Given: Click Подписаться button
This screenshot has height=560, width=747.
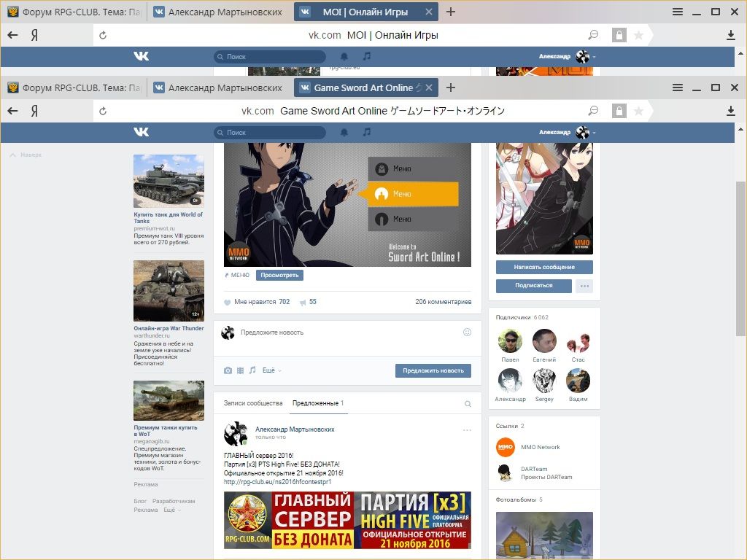Looking at the screenshot, I should (x=533, y=286).
